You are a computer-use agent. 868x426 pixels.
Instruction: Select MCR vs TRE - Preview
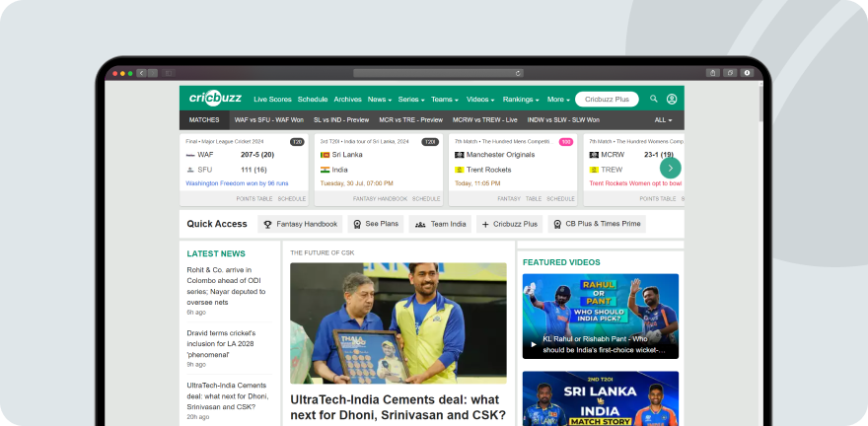click(x=410, y=120)
